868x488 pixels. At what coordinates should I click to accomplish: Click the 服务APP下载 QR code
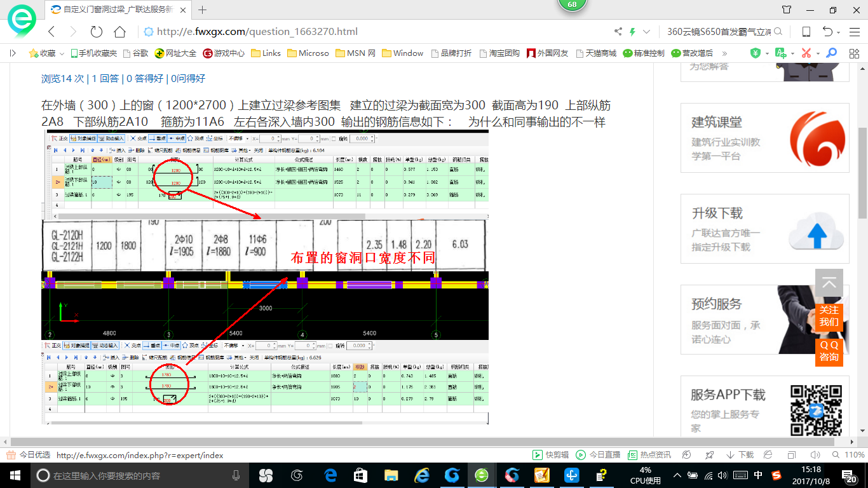click(x=815, y=410)
